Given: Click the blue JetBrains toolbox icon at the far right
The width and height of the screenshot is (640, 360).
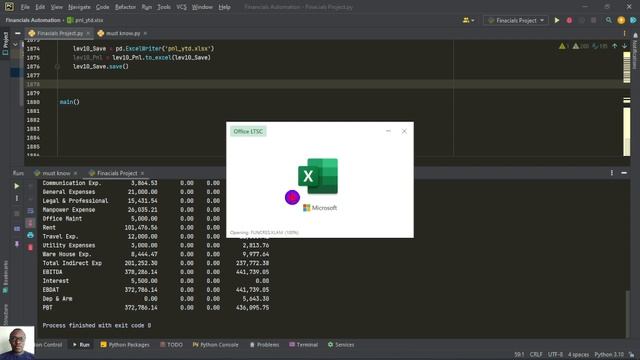Looking at the screenshot, I should click(x=633, y=20).
